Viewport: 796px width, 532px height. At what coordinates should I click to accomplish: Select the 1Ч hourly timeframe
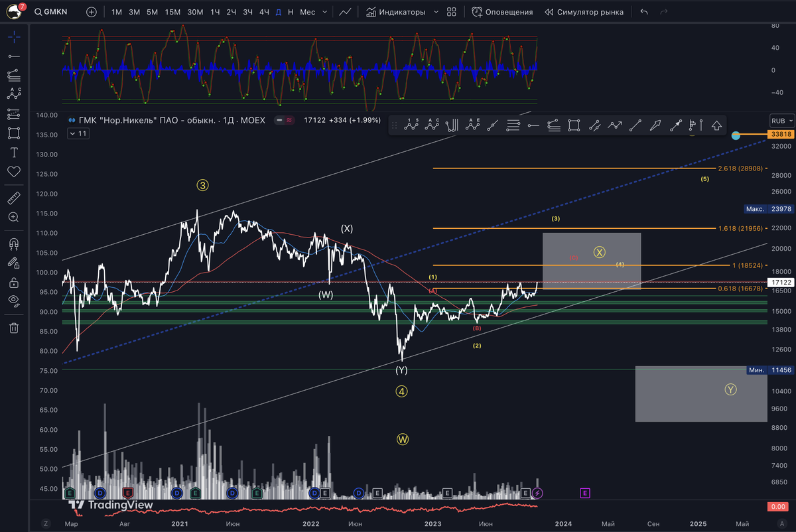[x=215, y=12]
